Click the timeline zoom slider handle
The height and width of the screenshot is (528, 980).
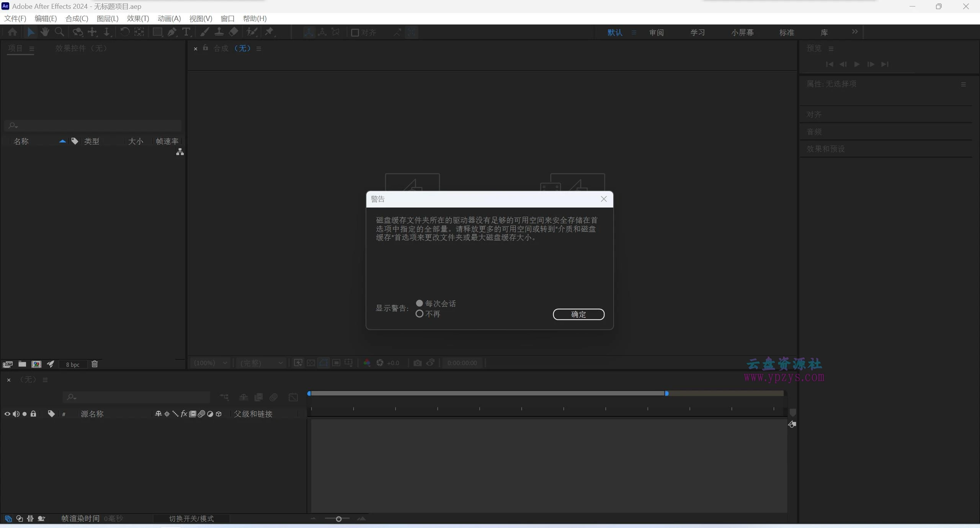[x=338, y=519]
